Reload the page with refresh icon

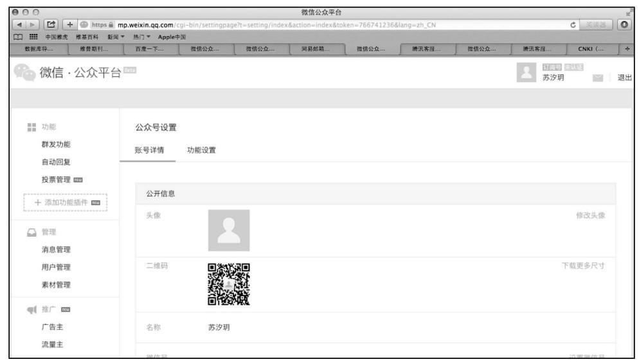point(573,25)
